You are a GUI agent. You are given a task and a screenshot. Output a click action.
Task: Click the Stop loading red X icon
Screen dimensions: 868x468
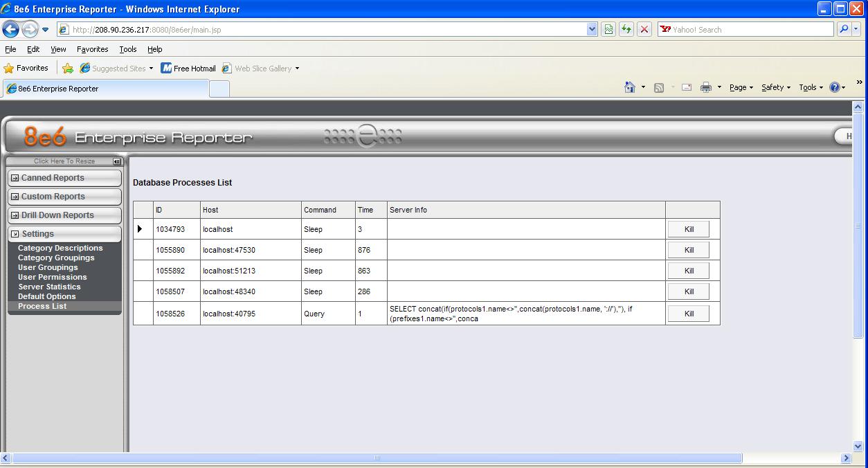[x=644, y=29]
